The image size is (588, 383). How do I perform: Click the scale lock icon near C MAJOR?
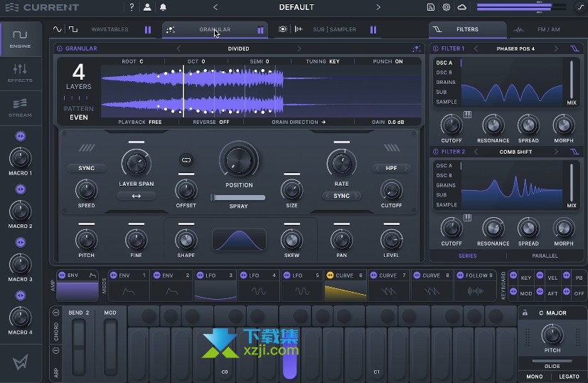point(525,313)
